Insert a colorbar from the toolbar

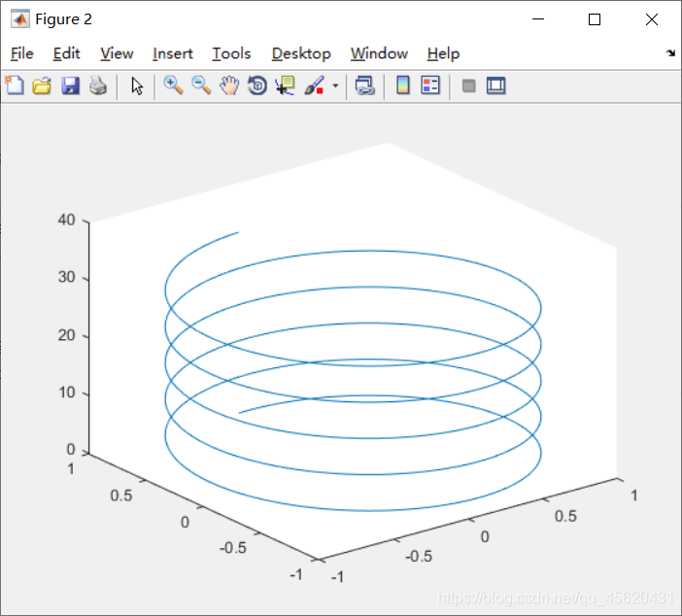[x=403, y=86]
